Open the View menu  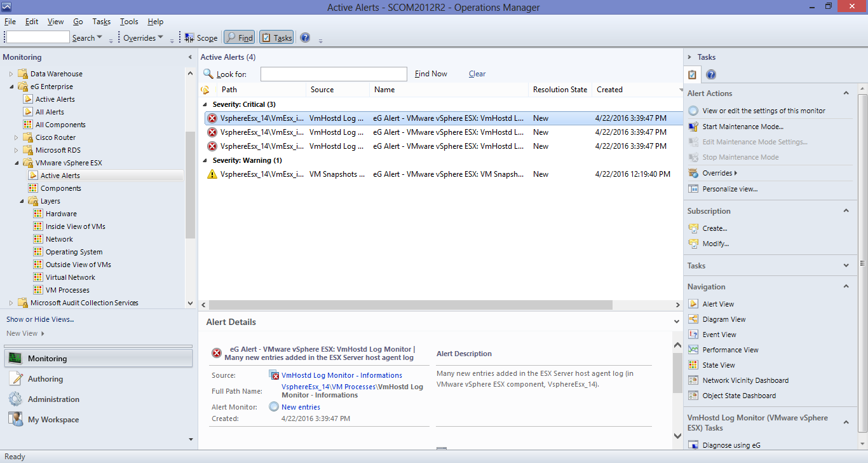click(x=56, y=22)
